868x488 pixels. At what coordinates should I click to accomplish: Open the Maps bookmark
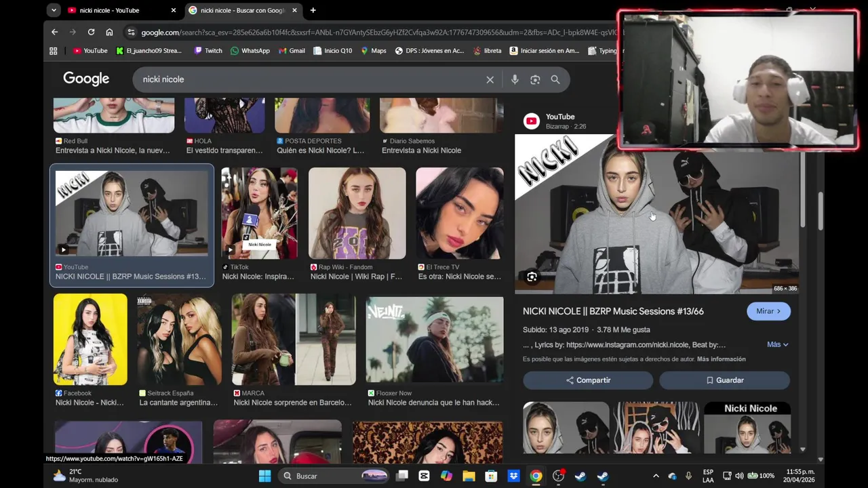click(373, 51)
